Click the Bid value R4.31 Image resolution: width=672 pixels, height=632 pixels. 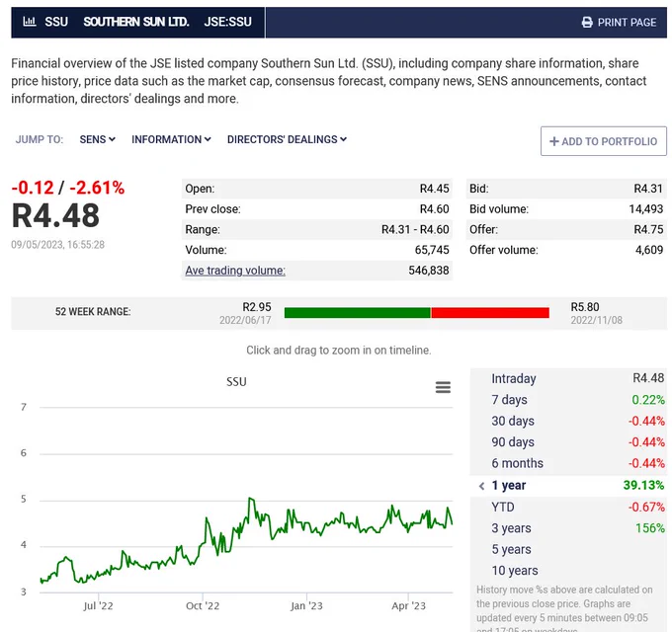(x=648, y=189)
